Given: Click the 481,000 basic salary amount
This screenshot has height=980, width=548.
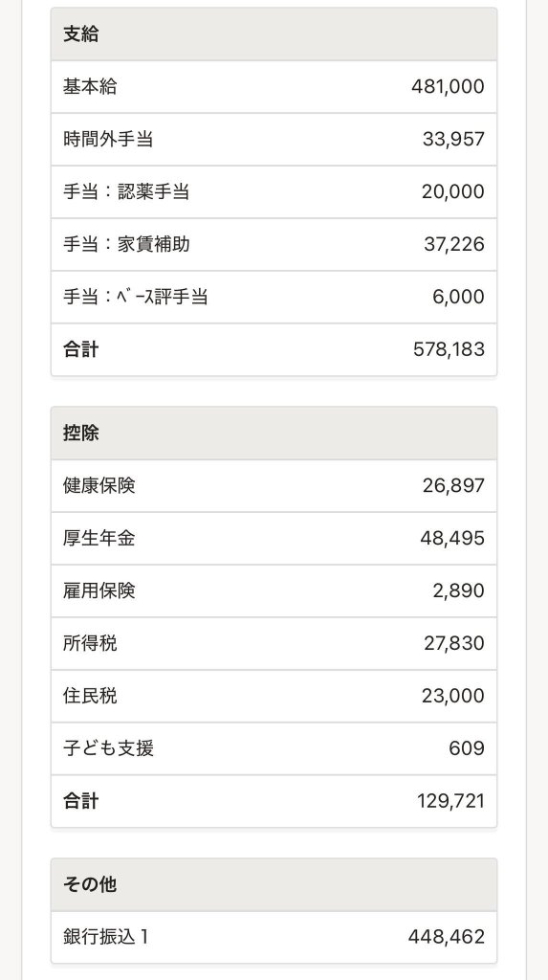Looking at the screenshot, I should tap(448, 87).
